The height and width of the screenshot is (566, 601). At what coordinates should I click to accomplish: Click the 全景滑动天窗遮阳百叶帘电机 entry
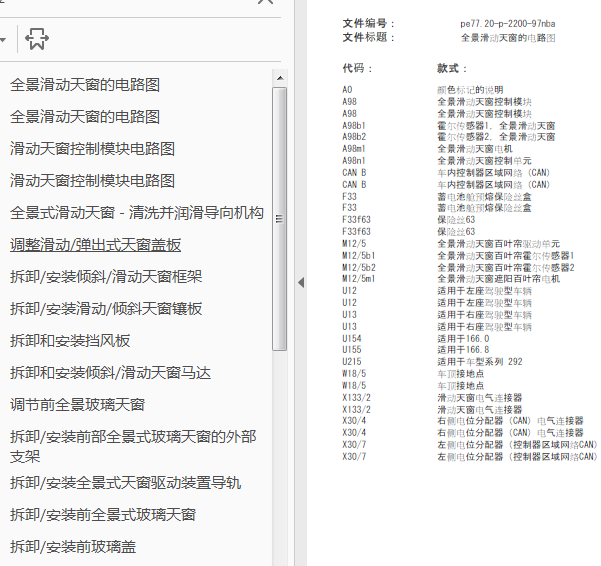tap(498, 279)
